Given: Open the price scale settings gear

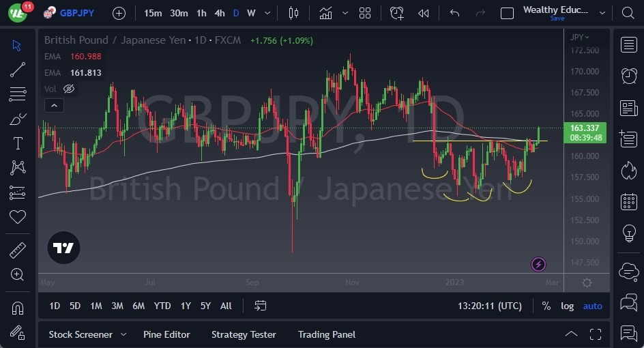Looking at the screenshot, I should (587, 283).
